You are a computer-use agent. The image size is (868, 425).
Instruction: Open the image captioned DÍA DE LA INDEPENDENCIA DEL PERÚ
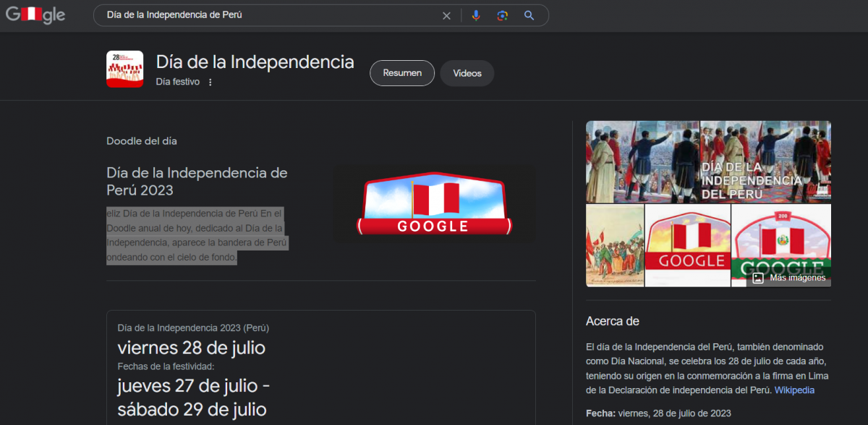[x=766, y=161]
